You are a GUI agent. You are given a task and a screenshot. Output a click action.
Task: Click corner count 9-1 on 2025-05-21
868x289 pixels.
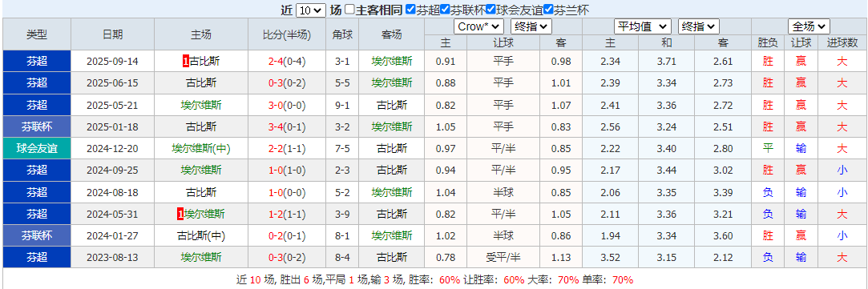point(342,105)
